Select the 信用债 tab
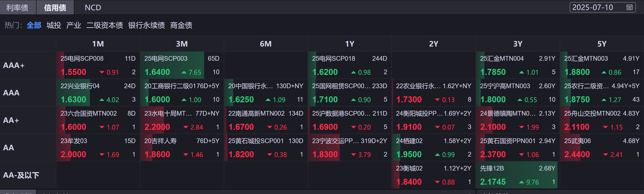The width and height of the screenshot is (644, 194). (x=55, y=7)
